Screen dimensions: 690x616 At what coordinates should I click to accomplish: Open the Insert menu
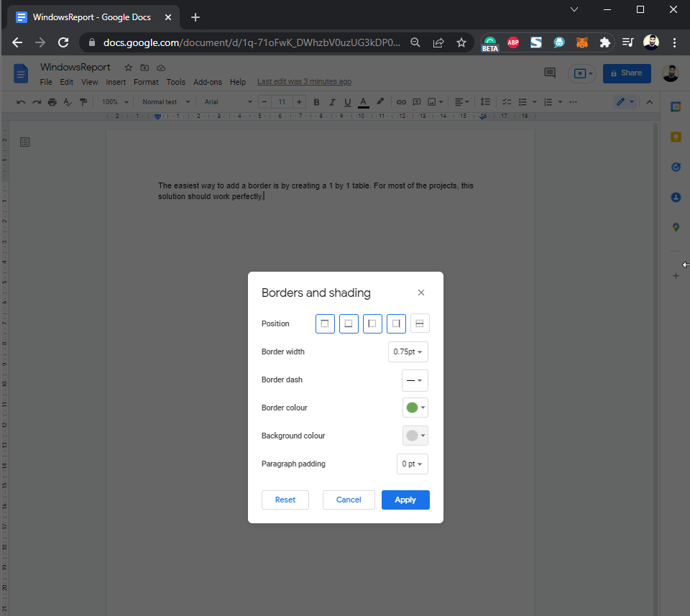pos(116,82)
